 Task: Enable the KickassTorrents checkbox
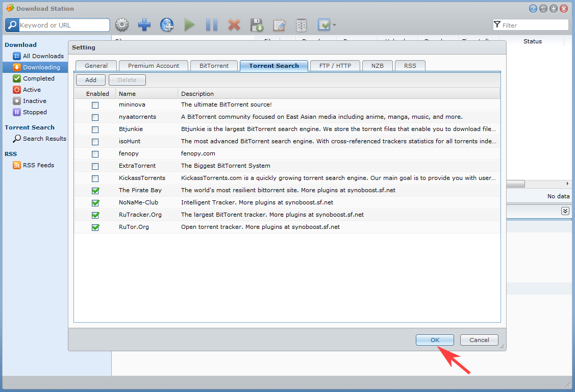click(x=95, y=178)
